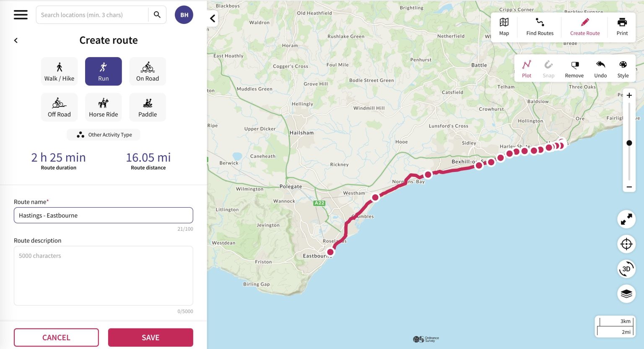Activate the Snap tool
This screenshot has width=644, height=349.
[x=548, y=68]
